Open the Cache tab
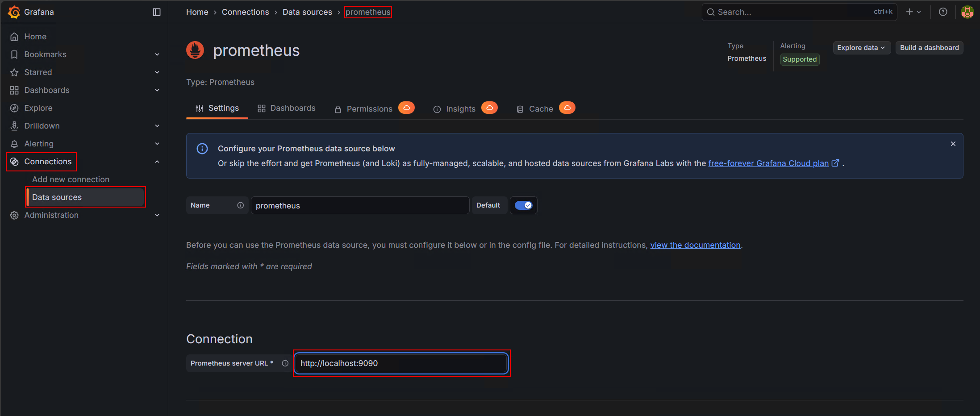The width and height of the screenshot is (980, 416). click(x=541, y=108)
